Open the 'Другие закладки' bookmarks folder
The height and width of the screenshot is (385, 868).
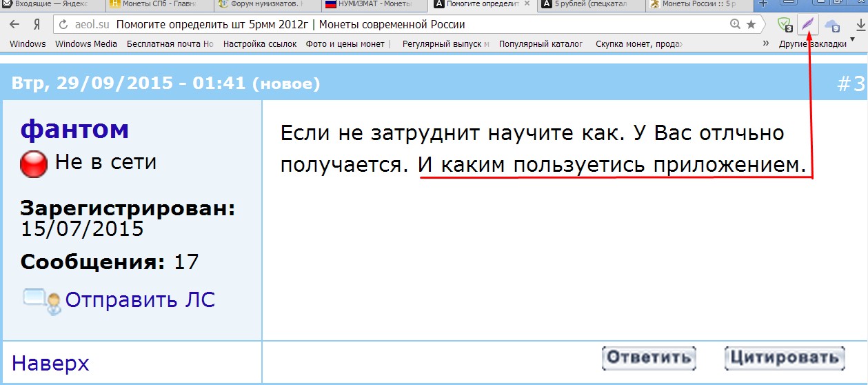pos(812,43)
